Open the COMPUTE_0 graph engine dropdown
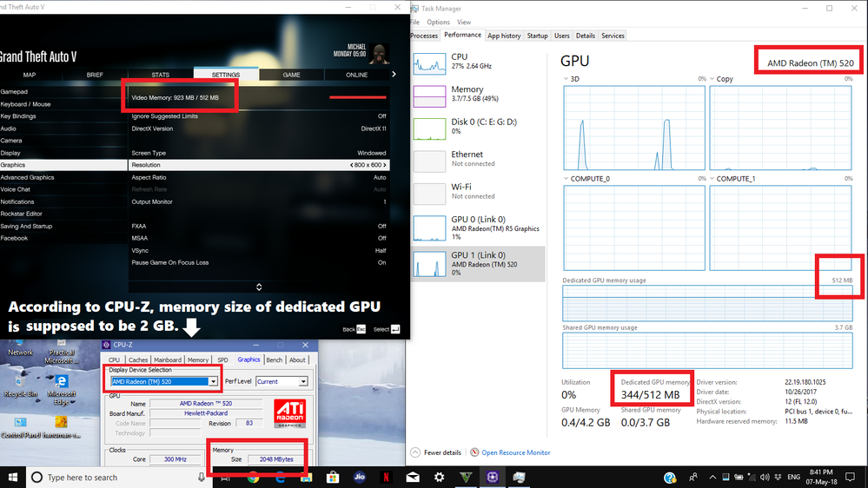 click(566, 178)
